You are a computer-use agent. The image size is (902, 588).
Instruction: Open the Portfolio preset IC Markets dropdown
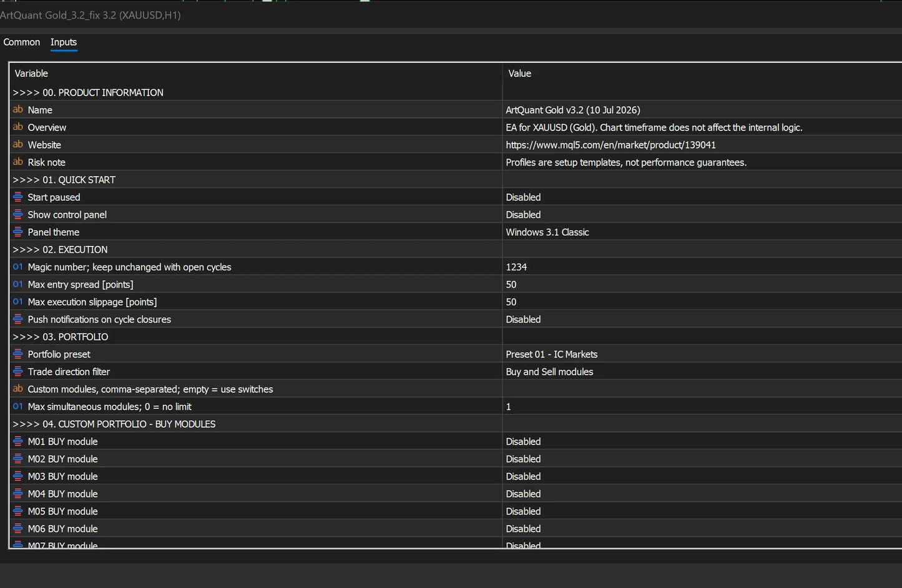(x=702, y=354)
